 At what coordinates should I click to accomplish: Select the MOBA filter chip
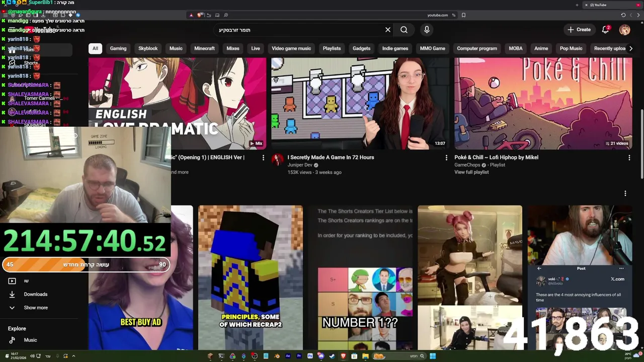[516, 48]
